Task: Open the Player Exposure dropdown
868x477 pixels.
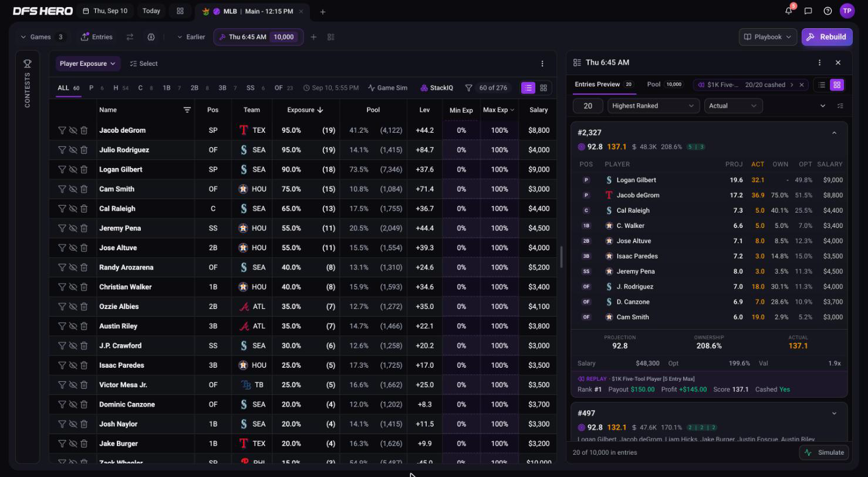Action: 87,63
